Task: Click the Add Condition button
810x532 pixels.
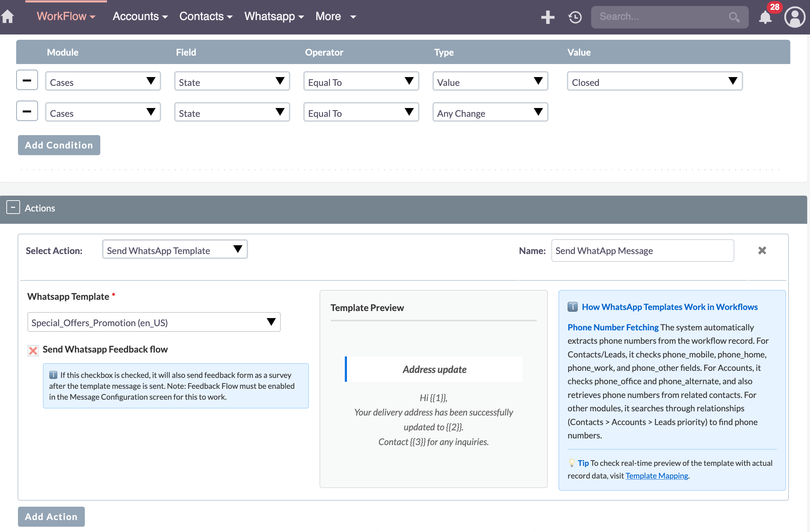Action: [59, 145]
